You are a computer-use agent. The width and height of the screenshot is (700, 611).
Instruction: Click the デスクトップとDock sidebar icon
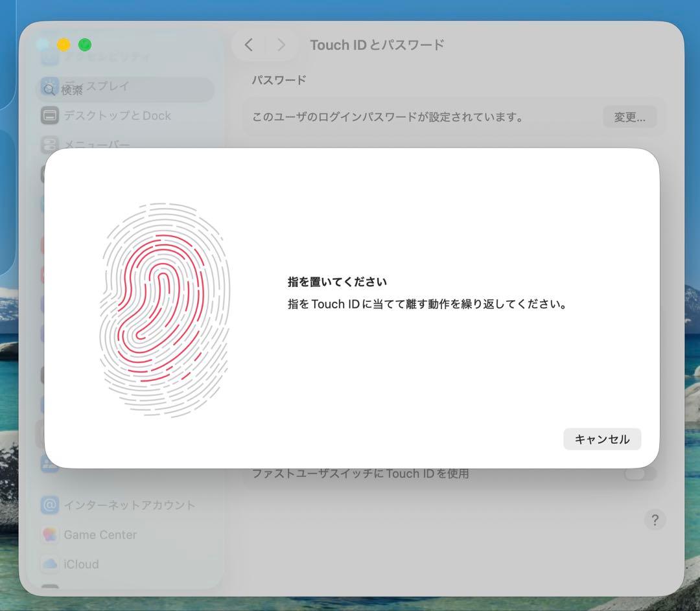[50, 116]
